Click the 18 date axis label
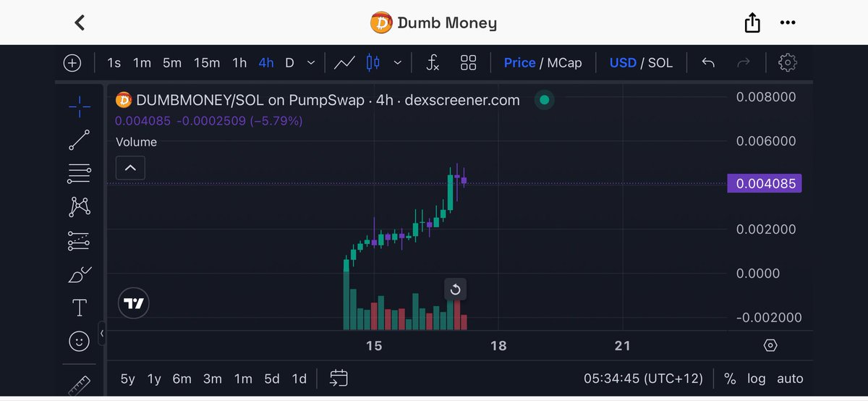868x401 pixels. (498, 346)
